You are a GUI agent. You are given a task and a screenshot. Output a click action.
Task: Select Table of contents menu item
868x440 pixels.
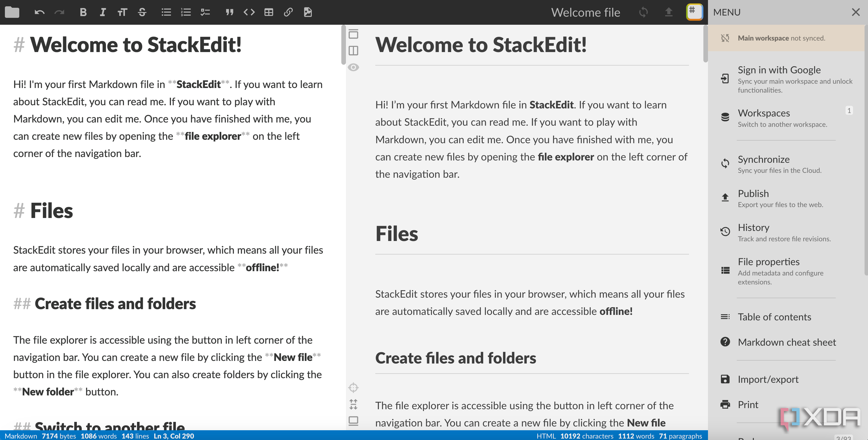pos(774,317)
